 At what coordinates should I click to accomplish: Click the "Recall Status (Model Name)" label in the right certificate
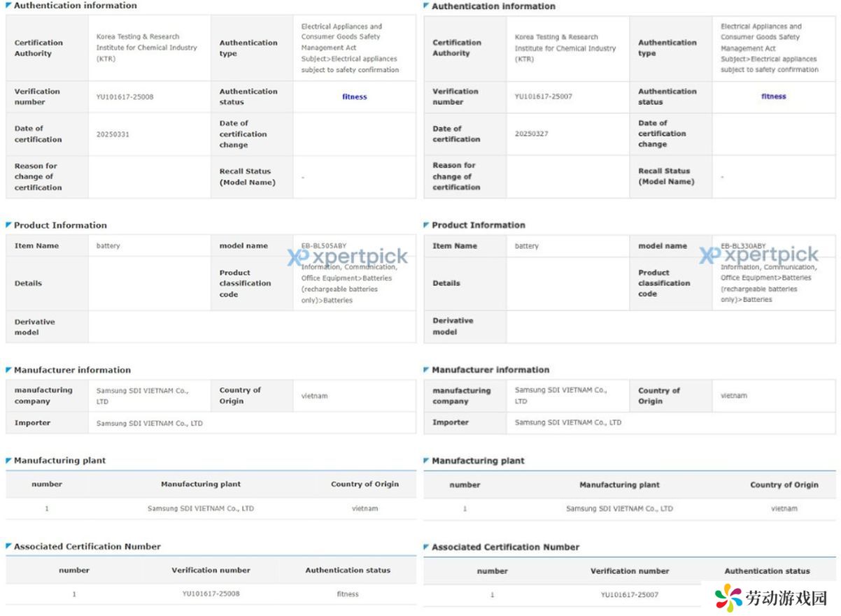(x=666, y=176)
